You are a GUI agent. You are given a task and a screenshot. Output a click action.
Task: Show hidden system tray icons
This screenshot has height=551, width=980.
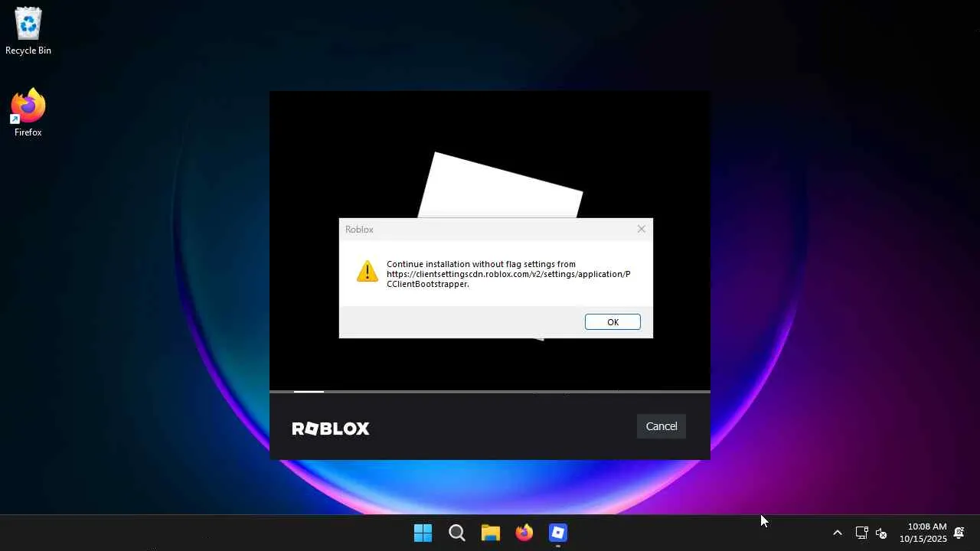838,533
